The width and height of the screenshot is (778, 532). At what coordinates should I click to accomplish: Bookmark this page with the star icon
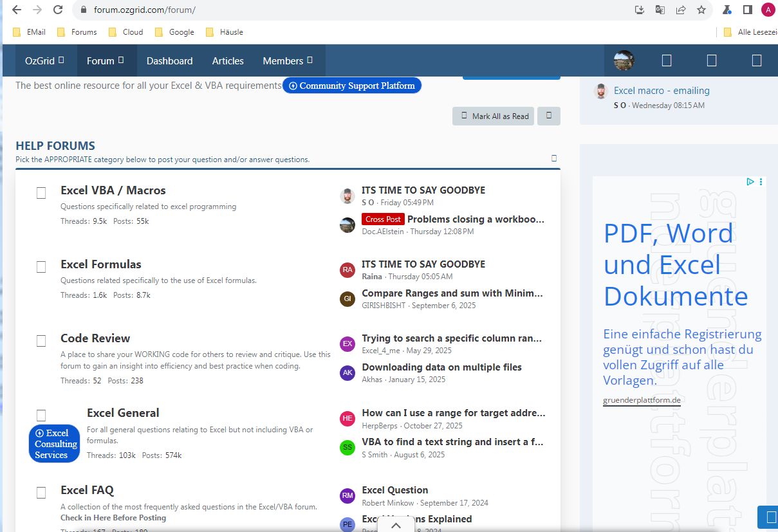(701, 10)
